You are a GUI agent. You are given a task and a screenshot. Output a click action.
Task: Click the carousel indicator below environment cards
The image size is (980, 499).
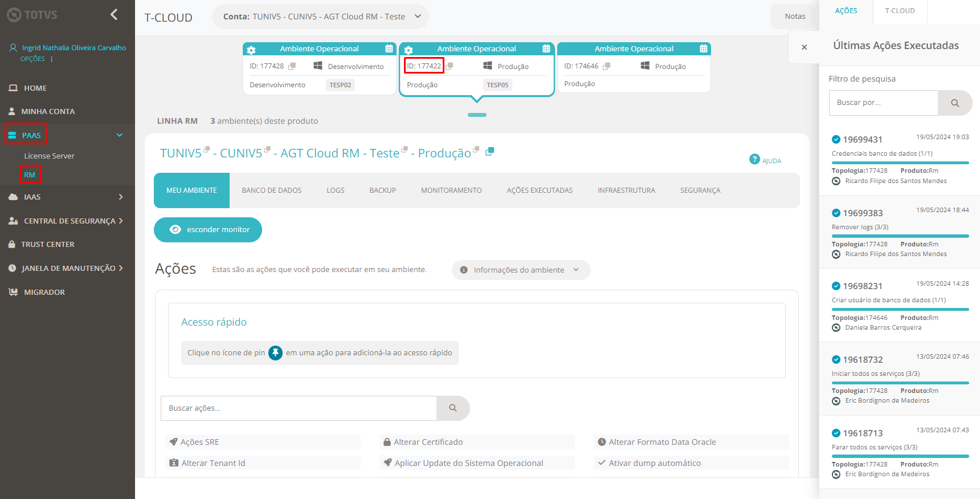477,115
